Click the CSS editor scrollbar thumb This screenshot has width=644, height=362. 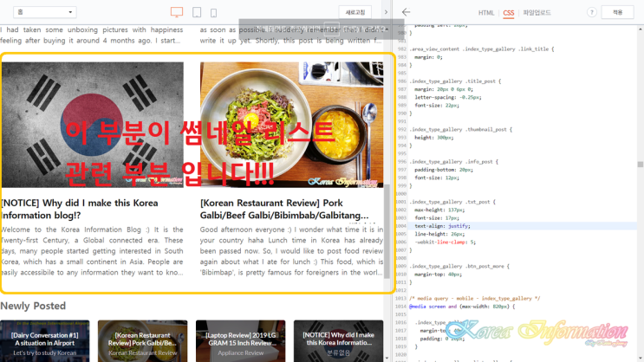tap(641, 165)
